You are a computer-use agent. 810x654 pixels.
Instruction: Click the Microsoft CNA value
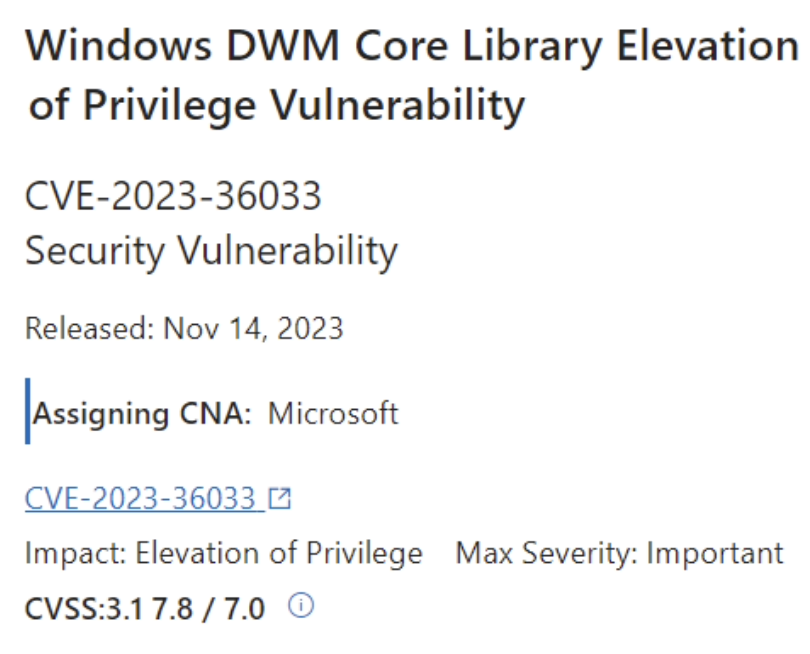click(x=333, y=413)
